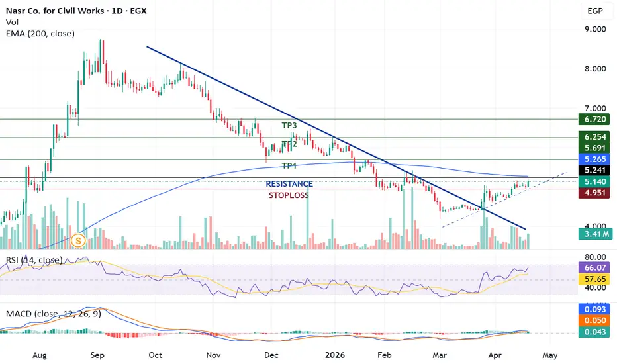Click the Dec label on time axis
The image size is (617, 364).
coord(271,355)
